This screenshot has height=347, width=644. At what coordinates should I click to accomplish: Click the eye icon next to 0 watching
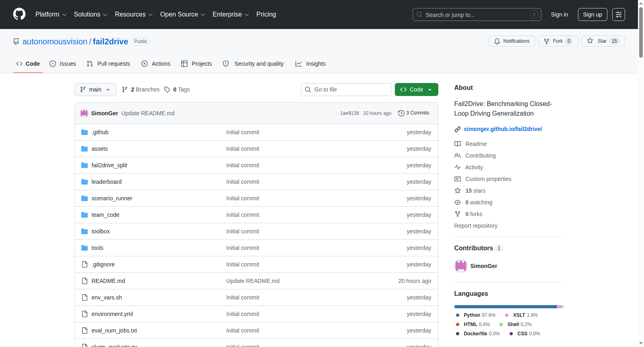click(458, 202)
